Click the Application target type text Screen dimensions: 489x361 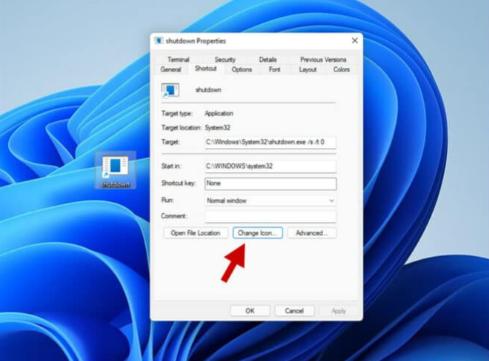[x=219, y=113]
